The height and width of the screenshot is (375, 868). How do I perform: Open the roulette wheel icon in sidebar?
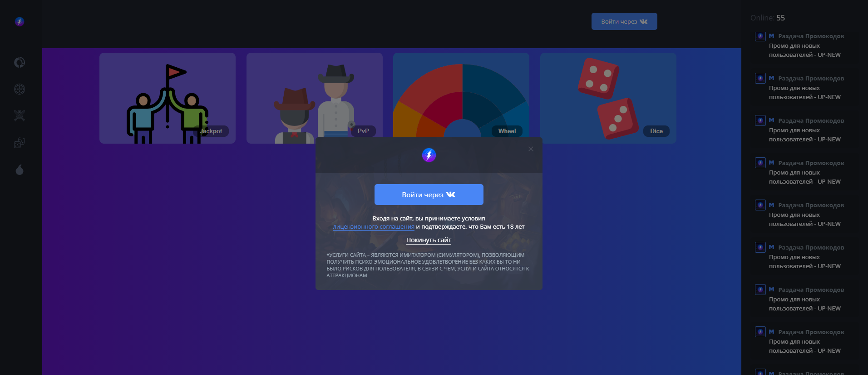[20, 89]
